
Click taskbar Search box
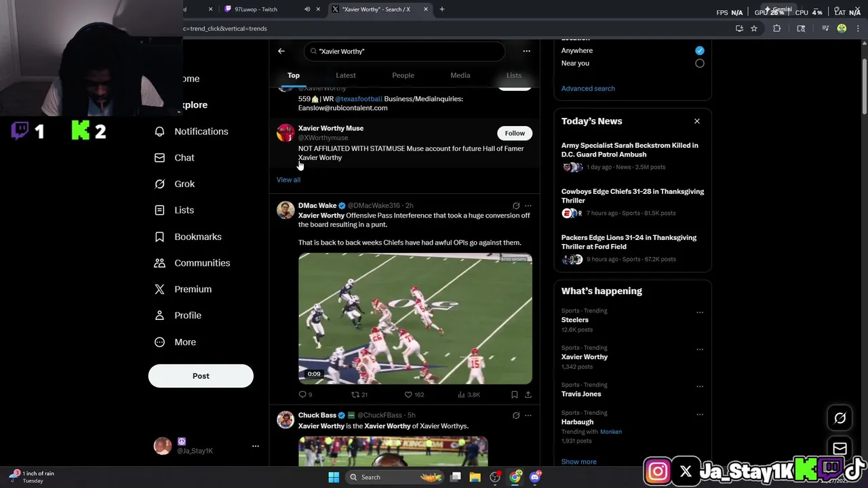[396, 477]
